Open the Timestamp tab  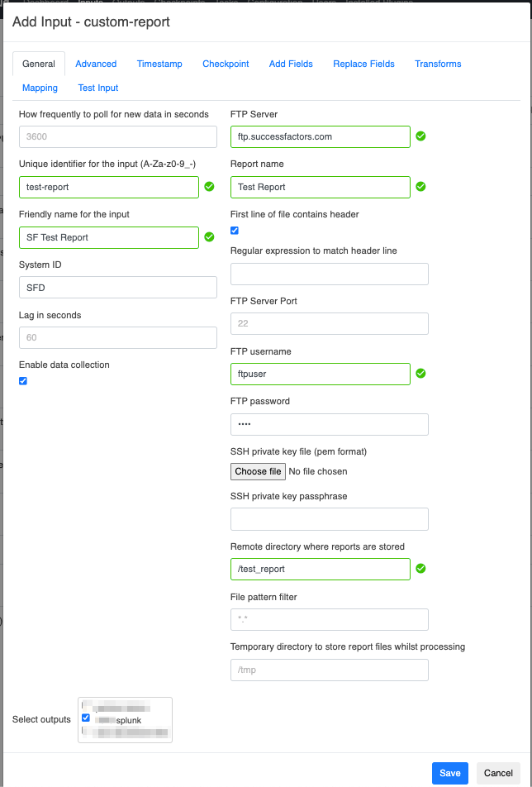(159, 64)
